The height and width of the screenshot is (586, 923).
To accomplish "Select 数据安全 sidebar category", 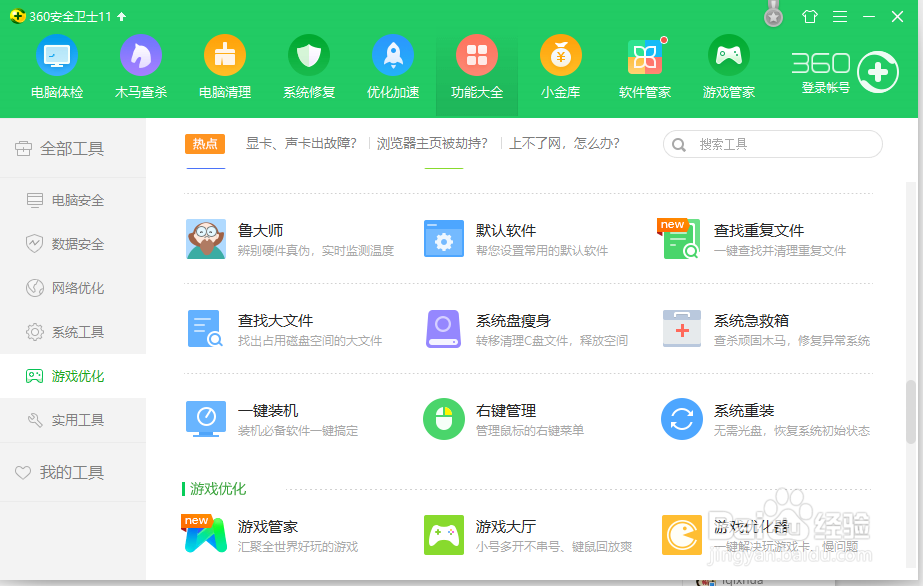I will (73, 244).
